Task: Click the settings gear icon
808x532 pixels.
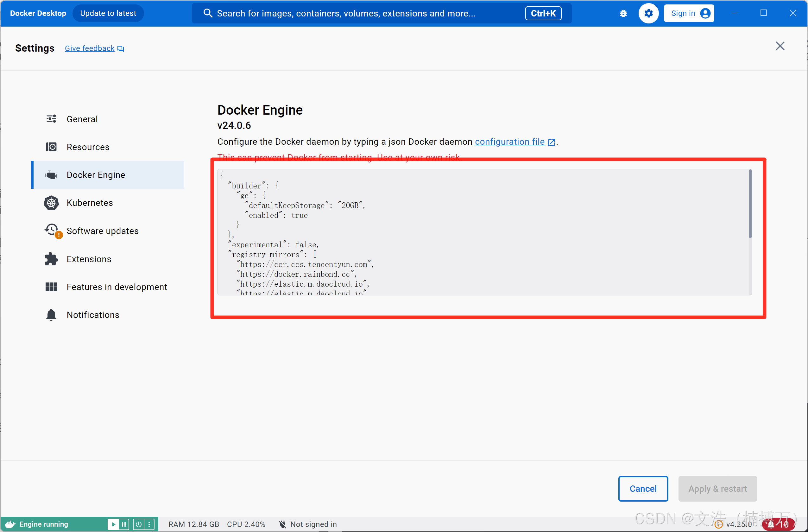Action: 648,13
